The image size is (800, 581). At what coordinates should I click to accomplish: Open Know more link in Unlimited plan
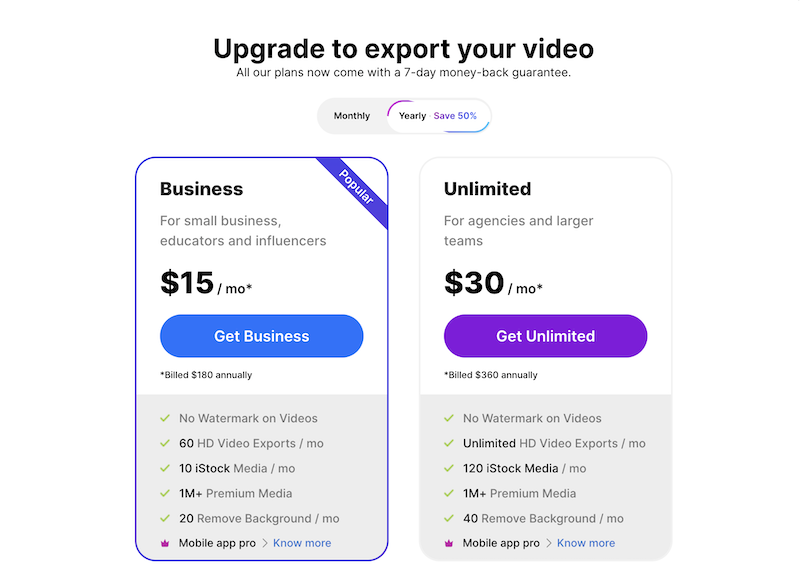[x=586, y=543]
